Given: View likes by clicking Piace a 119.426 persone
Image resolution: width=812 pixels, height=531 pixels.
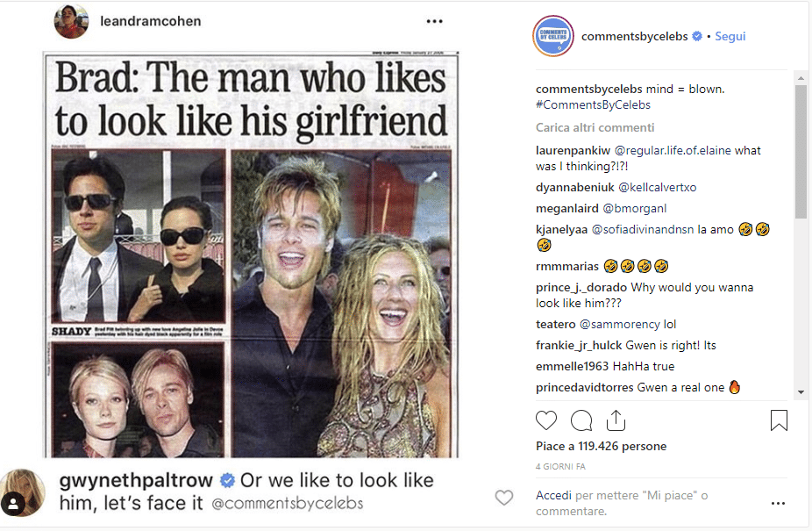Looking at the screenshot, I should (602, 446).
